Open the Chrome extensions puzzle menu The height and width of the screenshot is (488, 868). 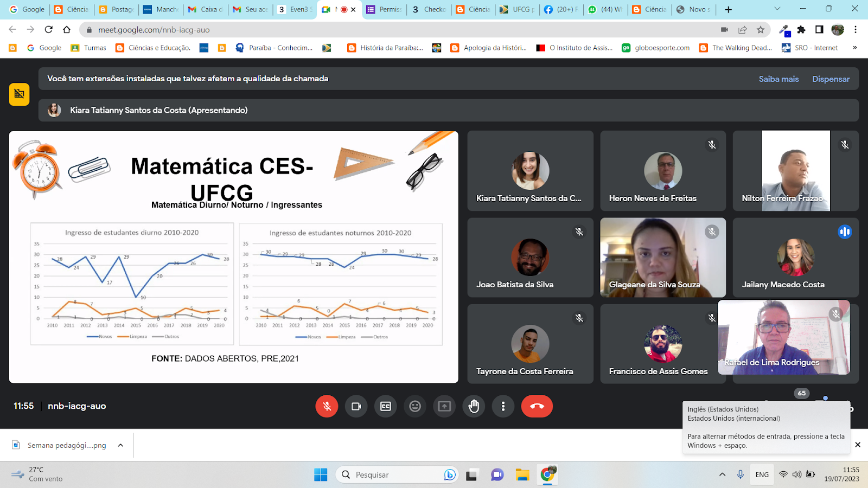[801, 30]
